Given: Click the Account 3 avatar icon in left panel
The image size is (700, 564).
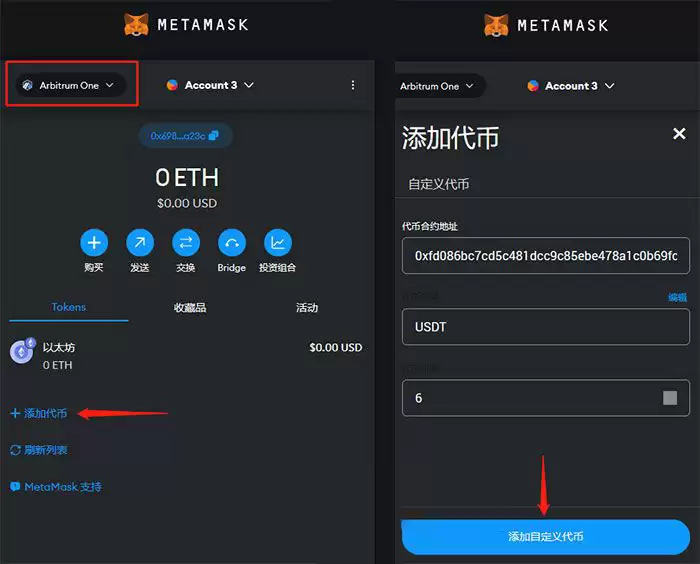Looking at the screenshot, I should click(x=172, y=85).
